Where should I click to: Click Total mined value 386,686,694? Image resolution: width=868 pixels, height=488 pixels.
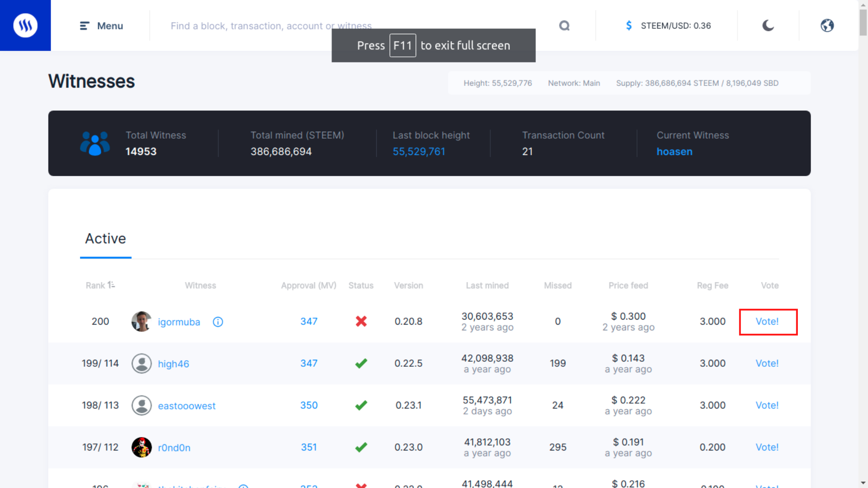281,151
